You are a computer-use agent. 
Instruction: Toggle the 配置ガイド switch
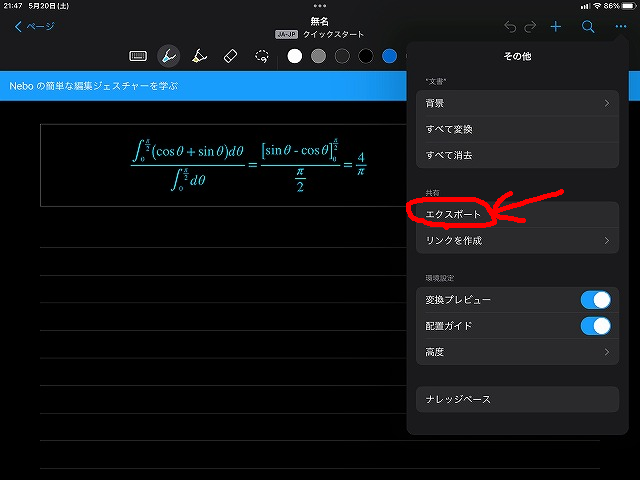click(595, 326)
